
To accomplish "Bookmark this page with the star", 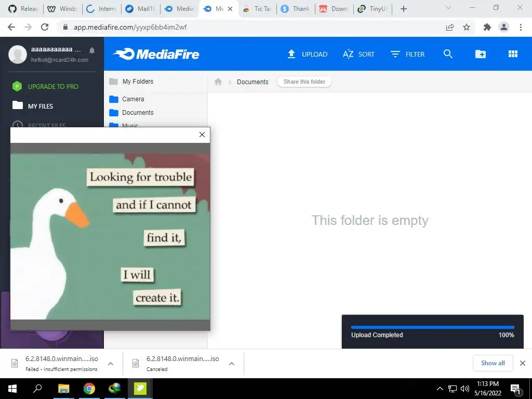I will coord(467,27).
